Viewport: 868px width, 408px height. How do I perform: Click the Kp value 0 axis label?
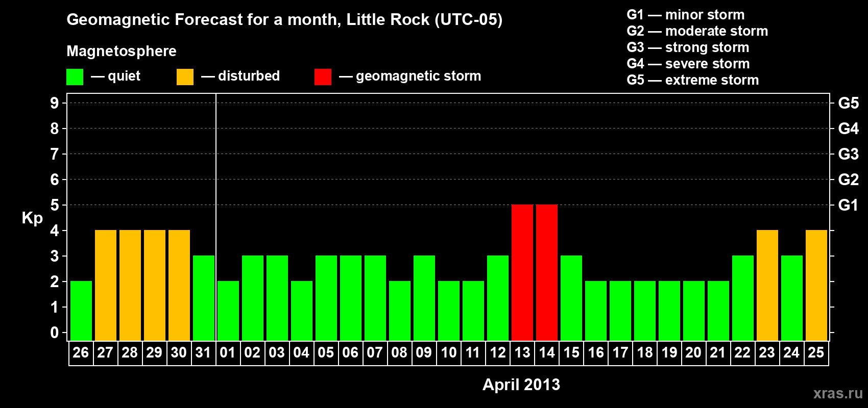[x=55, y=333]
